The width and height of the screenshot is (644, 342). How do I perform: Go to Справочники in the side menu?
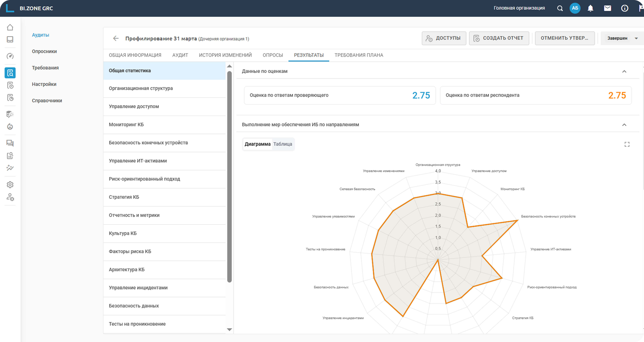[x=47, y=101]
